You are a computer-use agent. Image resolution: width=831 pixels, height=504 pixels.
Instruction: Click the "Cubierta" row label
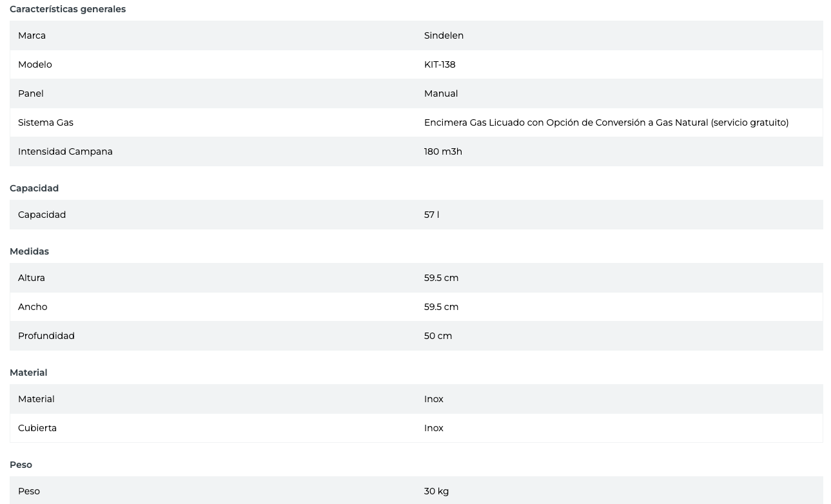click(37, 428)
